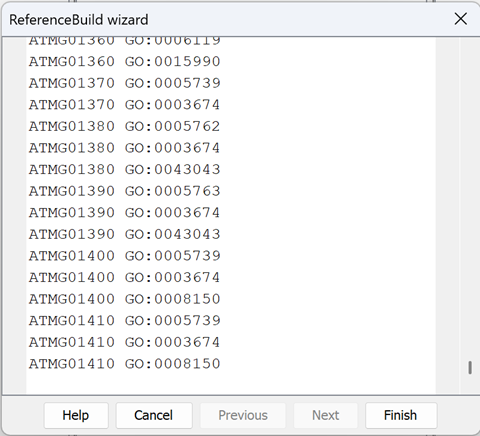Click the ATMG01400 GO:0005739 entry
480x436 pixels.
point(124,256)
